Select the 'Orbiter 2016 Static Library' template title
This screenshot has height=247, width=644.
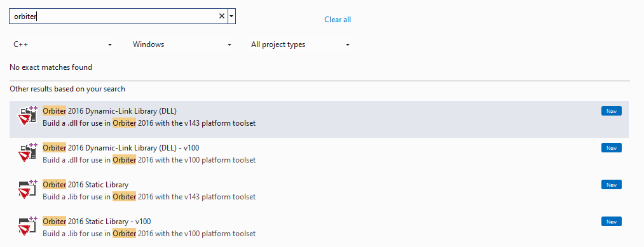click(85, 185)
